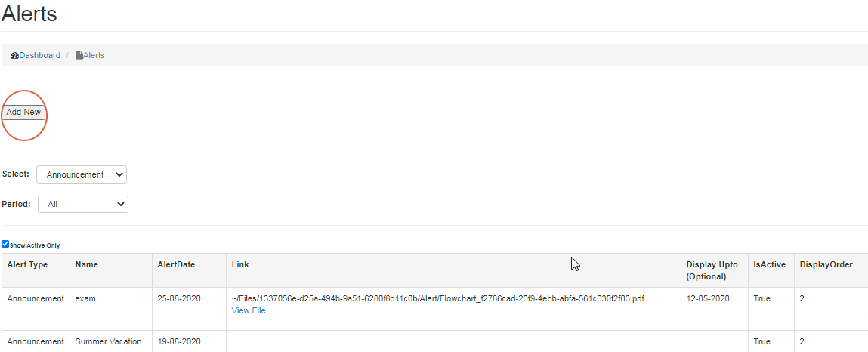Click the DisplayOrder column header
868x352 pixels.
point(826,264)
